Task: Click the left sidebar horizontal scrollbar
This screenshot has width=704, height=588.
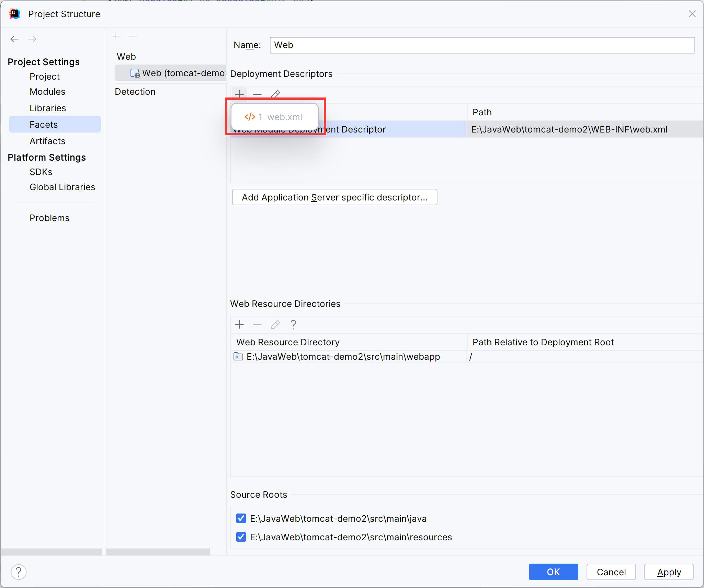Action: click(x=52, y=552)
